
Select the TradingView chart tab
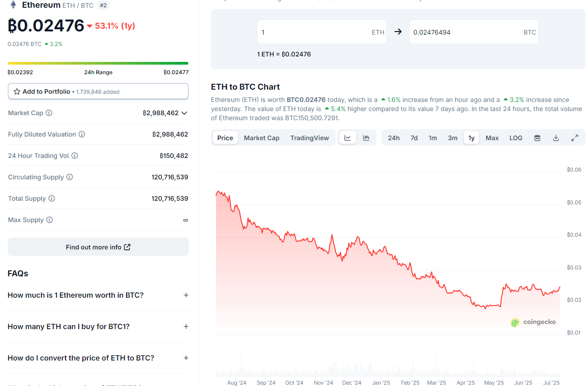(310, 138)
